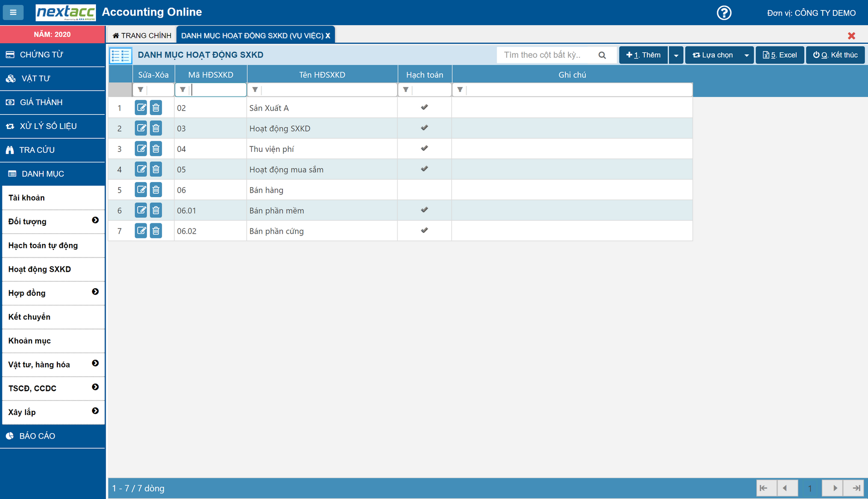868x499 pixels.
Task: Click trash icon for Bán hàng row
Action: click(156, 190)
